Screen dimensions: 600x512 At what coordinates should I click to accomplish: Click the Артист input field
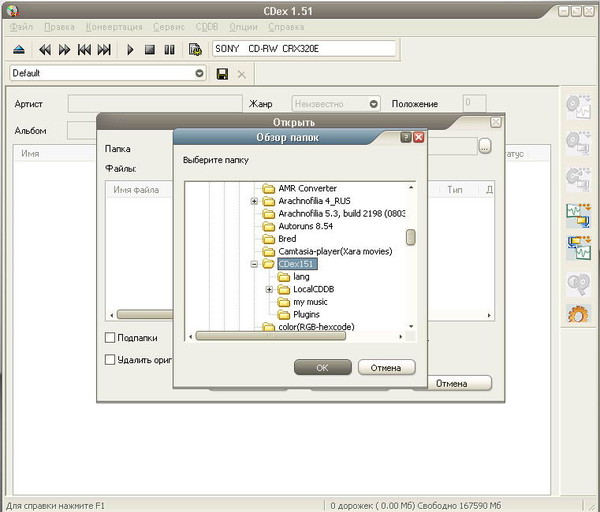tap(155, 104)
